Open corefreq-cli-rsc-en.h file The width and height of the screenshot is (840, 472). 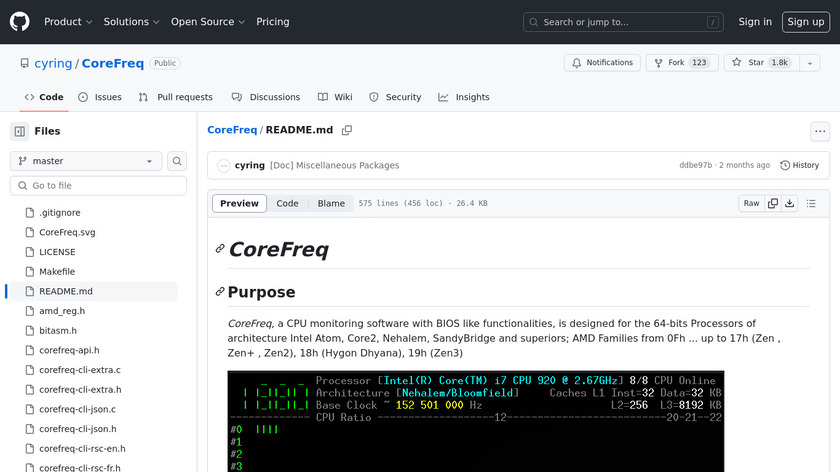pos(82,448)
